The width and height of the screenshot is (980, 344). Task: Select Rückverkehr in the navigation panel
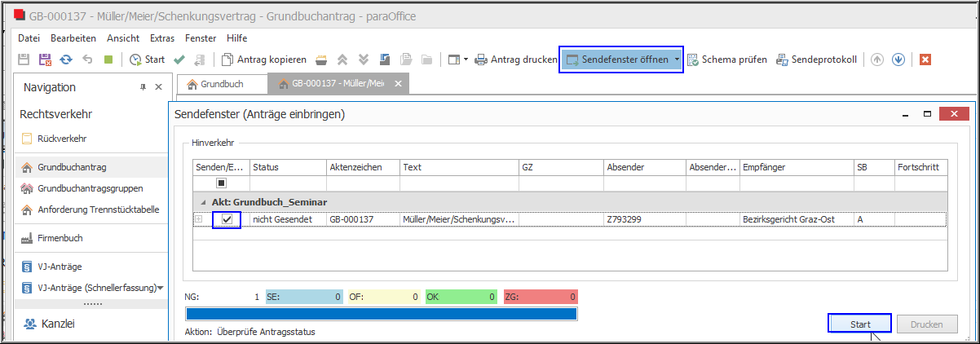click(62, 139)
